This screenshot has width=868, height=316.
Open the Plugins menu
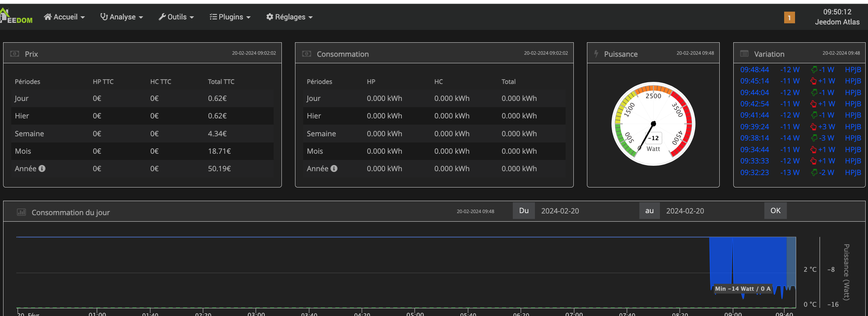[230, 17]
